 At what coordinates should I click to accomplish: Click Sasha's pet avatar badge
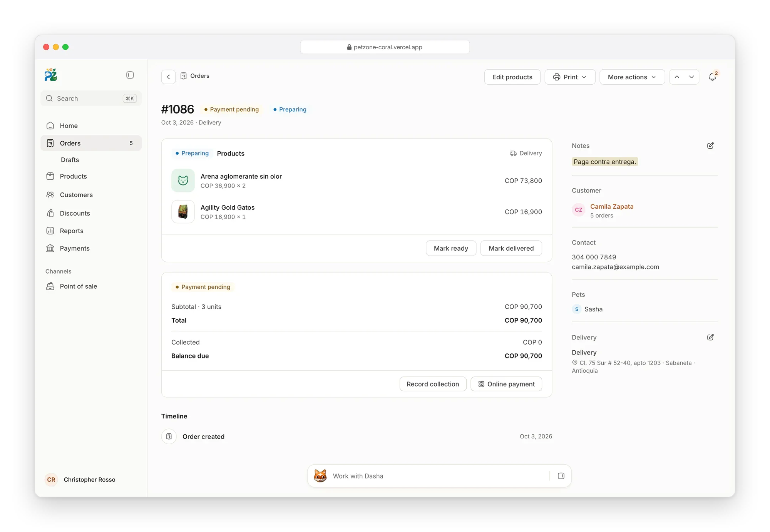[576, 309]
